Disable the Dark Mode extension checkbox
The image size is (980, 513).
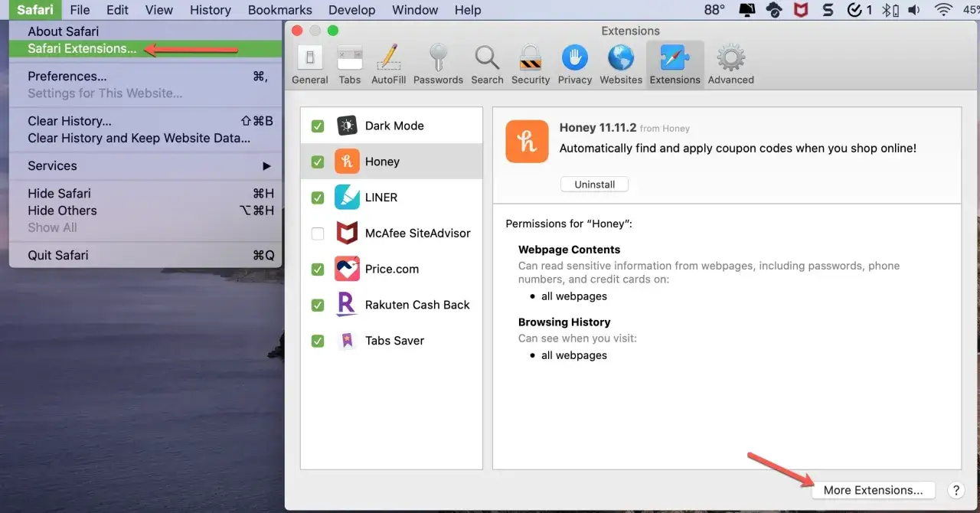(318, 126)
